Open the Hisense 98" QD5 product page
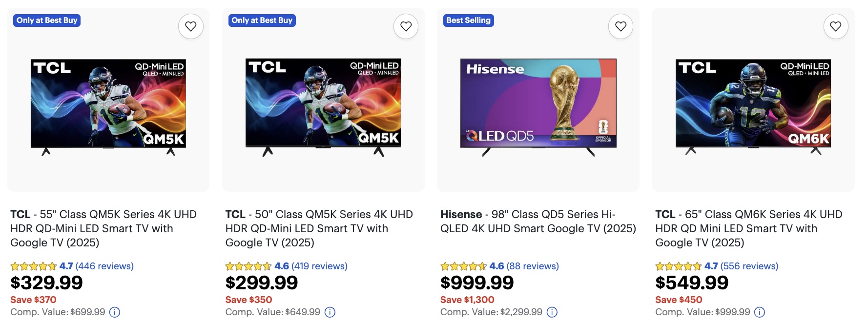Image resolution: width=868 pixels, height=323 pixels. point(537,221)
